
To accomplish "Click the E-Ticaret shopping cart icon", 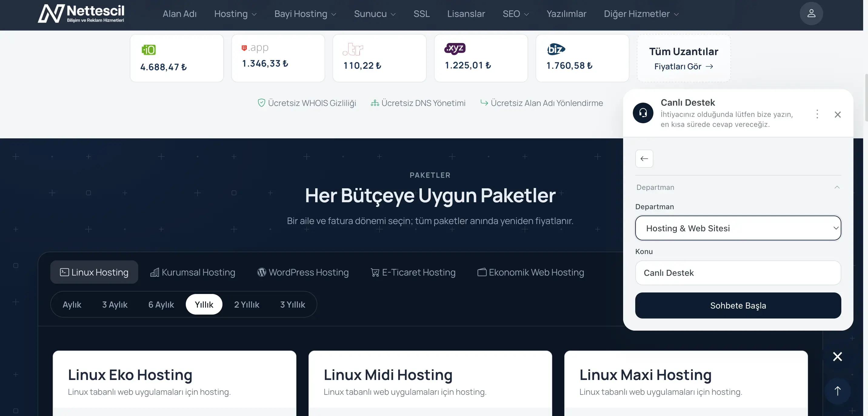I will [375, 272].
